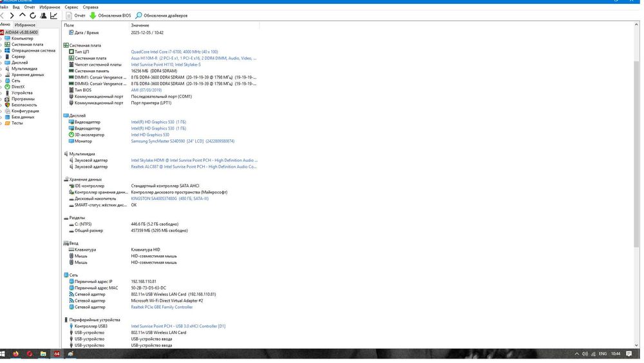
Task: Open the volume tray icon
Action: pyautogui.click(x=585, y=354)
